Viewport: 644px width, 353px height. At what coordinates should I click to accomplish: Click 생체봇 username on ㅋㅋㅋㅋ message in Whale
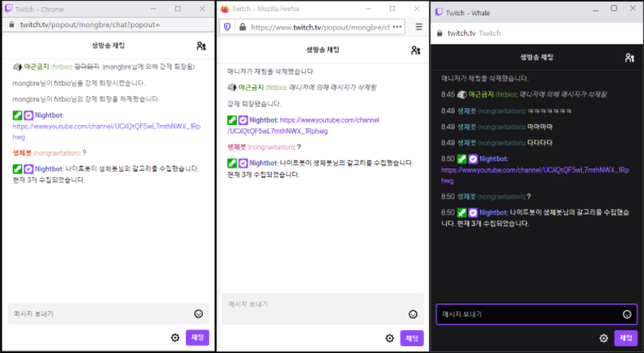tap(466, 111)
